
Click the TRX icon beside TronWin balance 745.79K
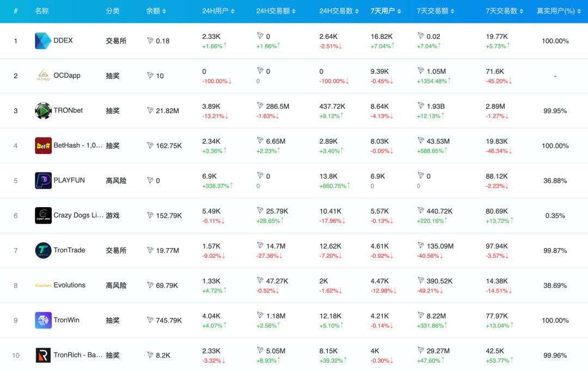coord(150,320)
